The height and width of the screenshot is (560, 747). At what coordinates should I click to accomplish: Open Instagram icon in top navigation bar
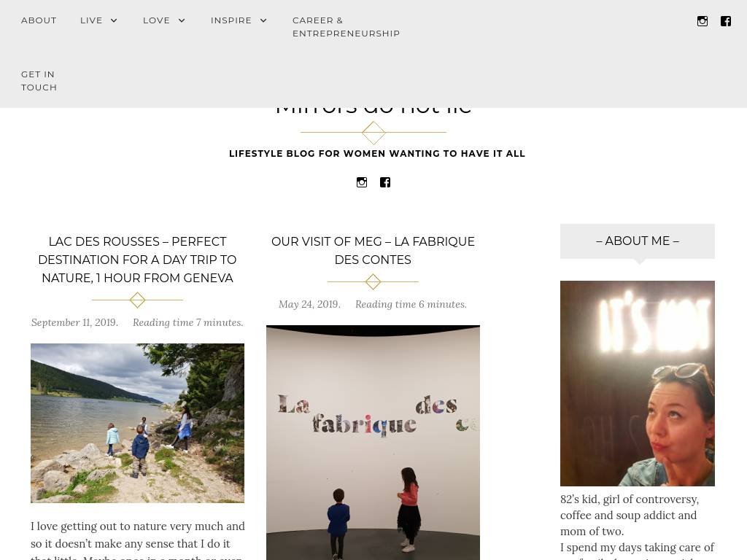(703, 21)
